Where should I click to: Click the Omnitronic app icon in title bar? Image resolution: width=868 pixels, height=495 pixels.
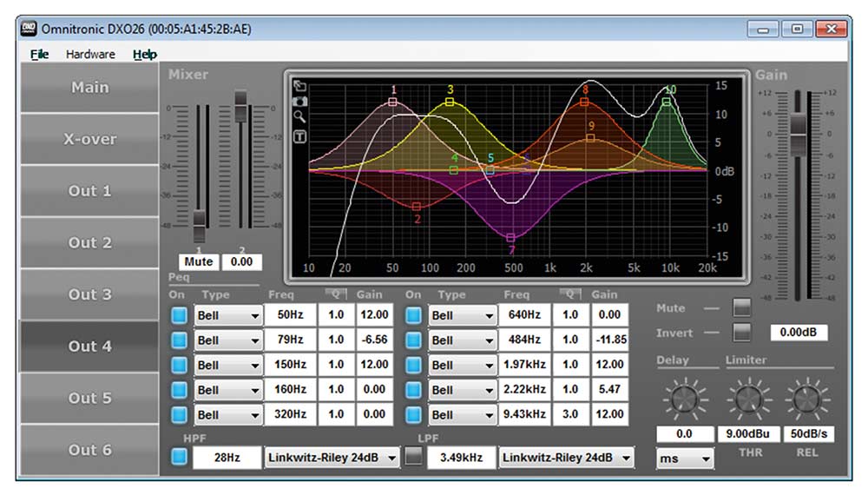(x=29, y=29)
